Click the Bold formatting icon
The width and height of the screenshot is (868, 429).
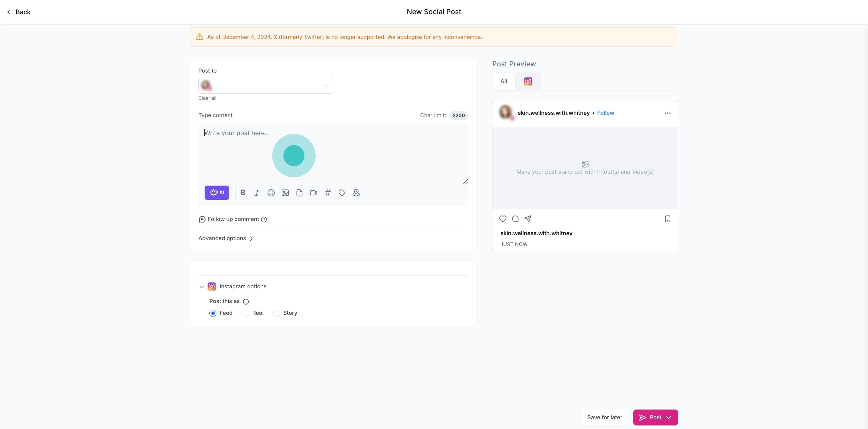243,193
